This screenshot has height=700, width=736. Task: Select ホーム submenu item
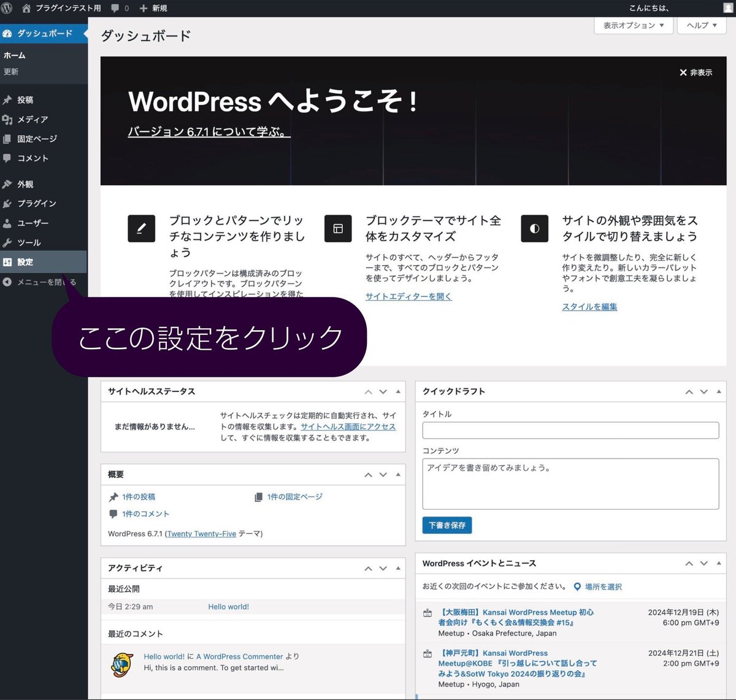click(15, 55)
